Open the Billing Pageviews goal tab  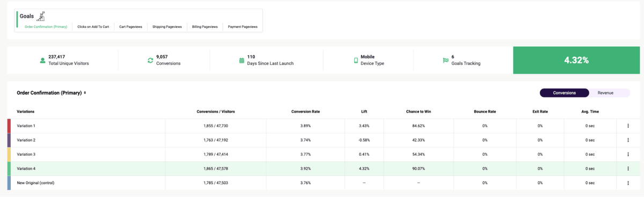pos(205,26)
